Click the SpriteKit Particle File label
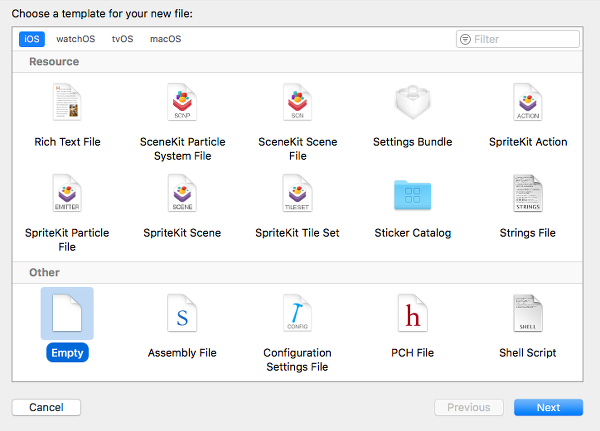Screen dimensions: 600x431 tap(67, 240)
